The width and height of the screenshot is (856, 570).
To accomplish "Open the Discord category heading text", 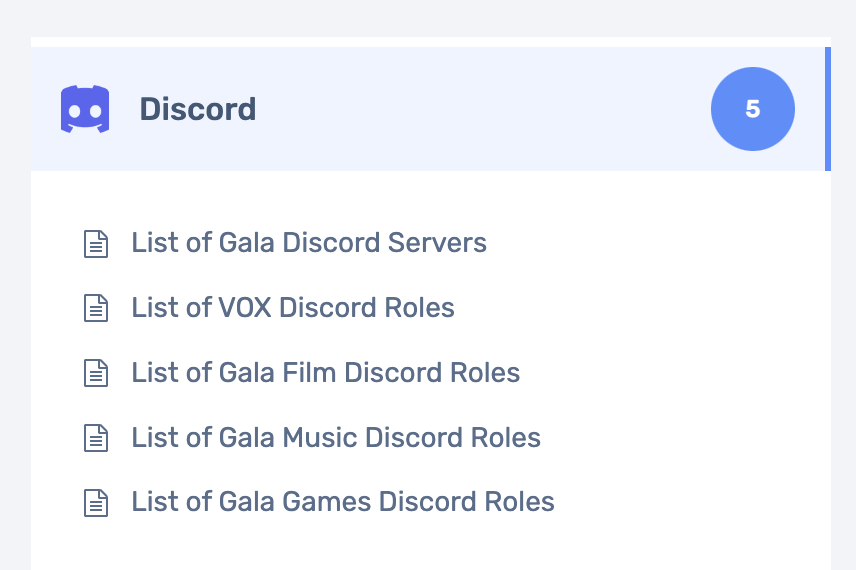I will click(198, 109).
